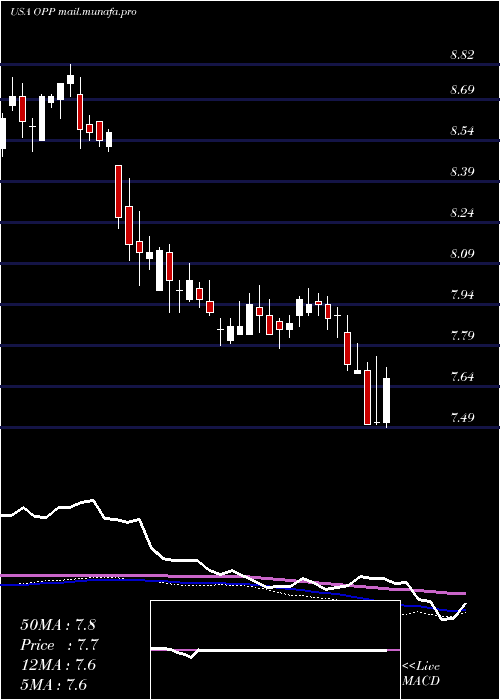Click the 7.94 price axis label
This screenshot has height=700, width=500.
click(462, 295)
